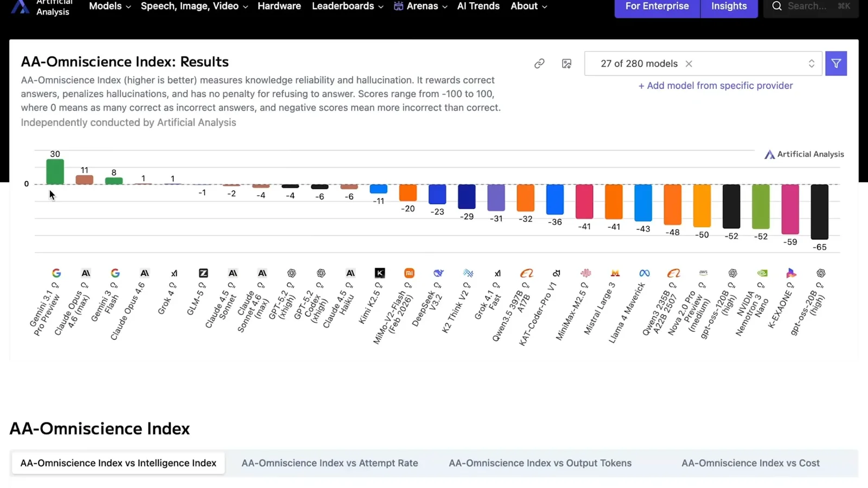Screen dimensions: 868x488
Task: Focus the Search input field
Action: 812,7
